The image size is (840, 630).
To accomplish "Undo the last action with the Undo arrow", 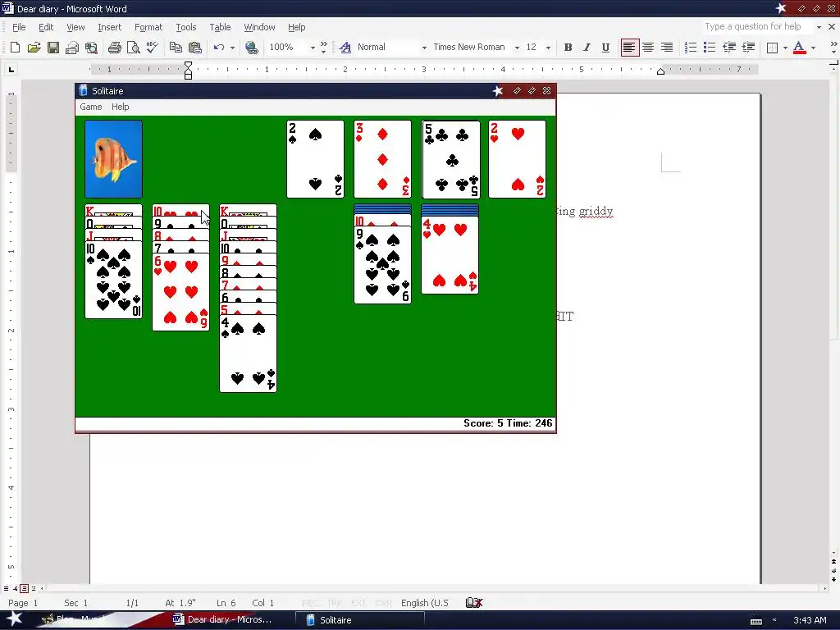I will pos(218,47).
